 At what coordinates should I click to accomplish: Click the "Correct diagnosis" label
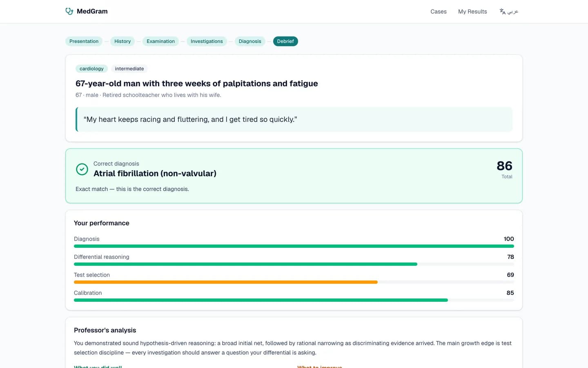pyautogui.click(x=116, y=164)
